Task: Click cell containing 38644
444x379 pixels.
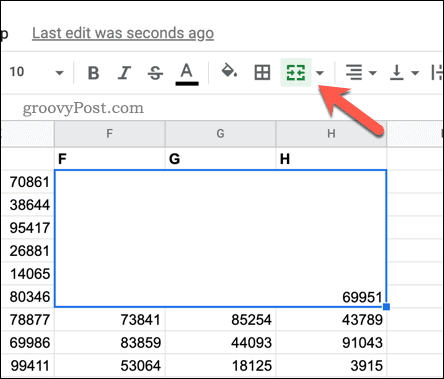Action: coord(27,205)
